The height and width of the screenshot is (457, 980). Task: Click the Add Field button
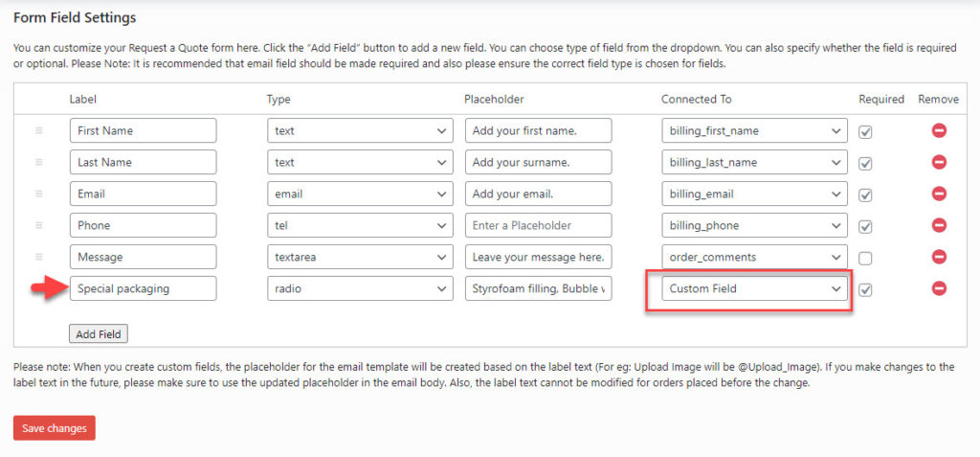pos(99,334)
